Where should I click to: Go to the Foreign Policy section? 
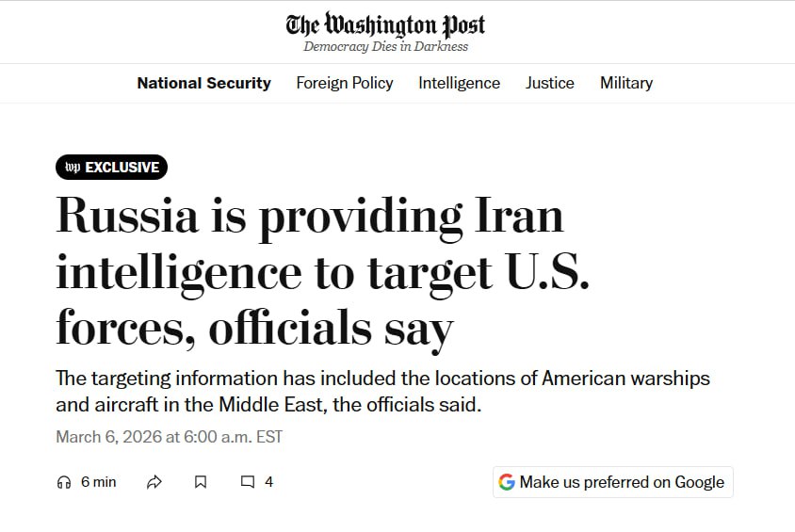point(345,83)
